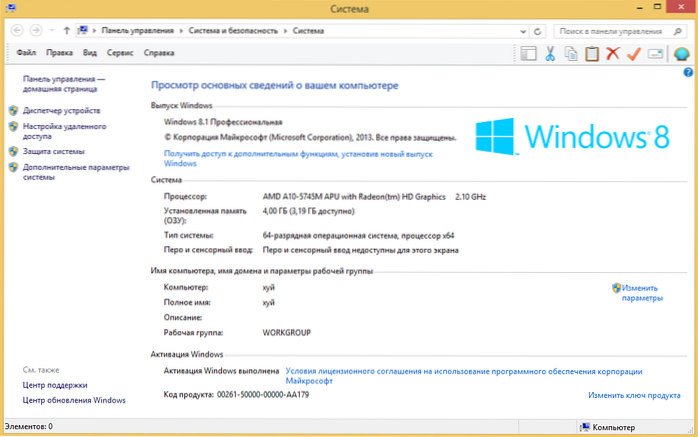Open Защита системы in the sidebar
The height and width of the screenshot is (437, 698).
[54, 151]
